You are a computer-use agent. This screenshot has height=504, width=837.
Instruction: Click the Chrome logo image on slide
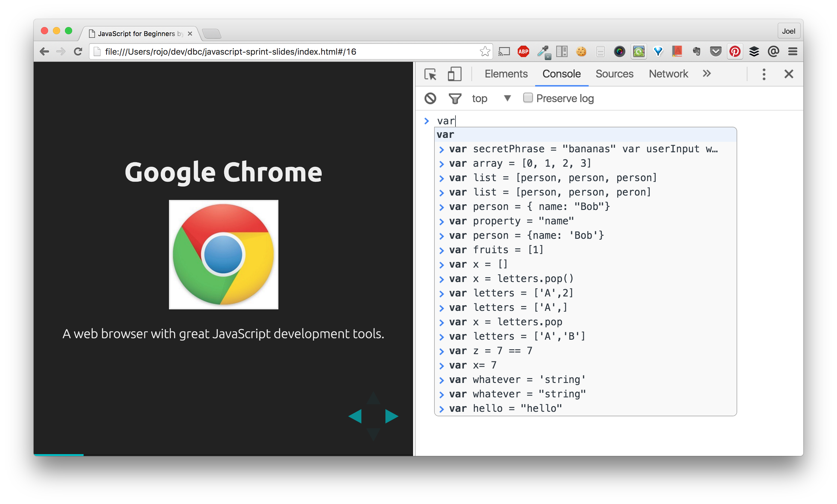[223, 255]
